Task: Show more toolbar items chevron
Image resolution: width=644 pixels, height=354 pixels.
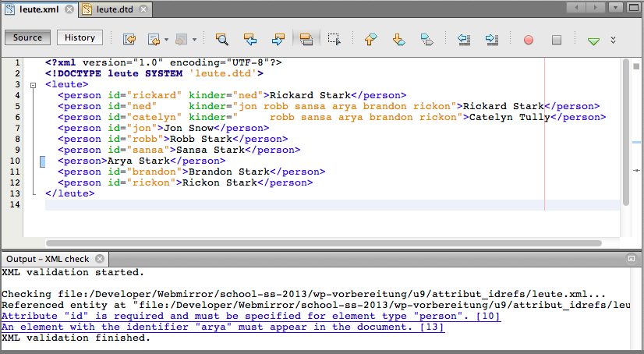Action: [x=613, y=40]
